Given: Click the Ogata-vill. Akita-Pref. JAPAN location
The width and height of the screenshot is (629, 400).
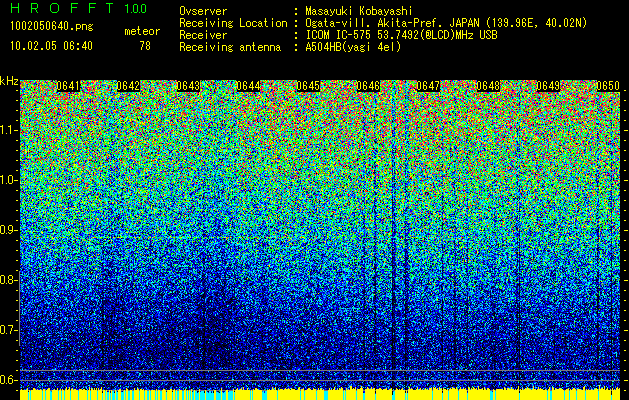Looking at the screenshot, I should click(446, 23).
